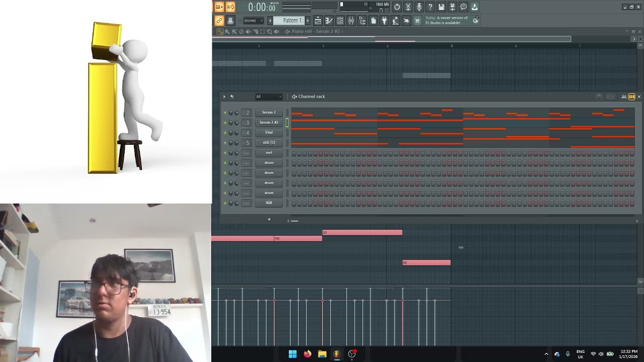The image size is (644, 362).
Task: Mute the Serum 2 #2 channel LED
Action: 225,123
